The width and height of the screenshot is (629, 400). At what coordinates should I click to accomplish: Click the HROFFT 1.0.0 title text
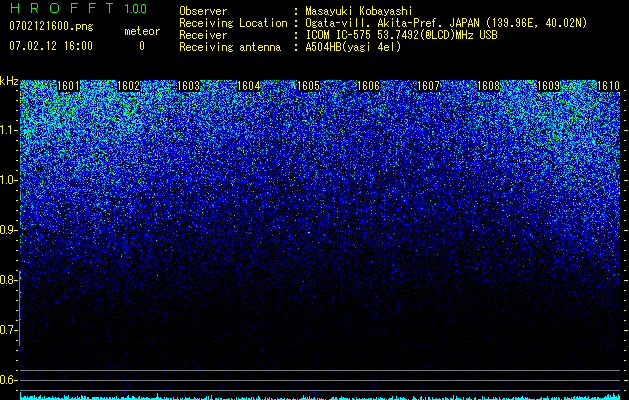pos(78,8)
